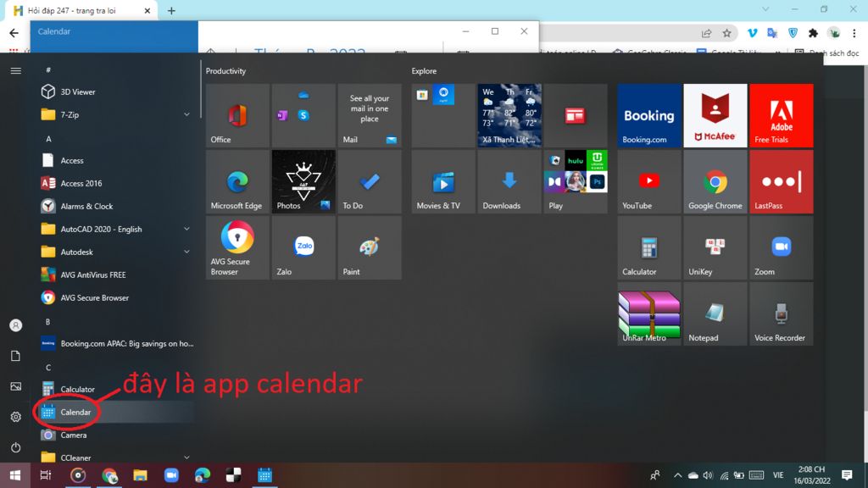Open the Voice Recorder tile
The width and height of the screenshot is (868, 488).
[x=781, y=313]
